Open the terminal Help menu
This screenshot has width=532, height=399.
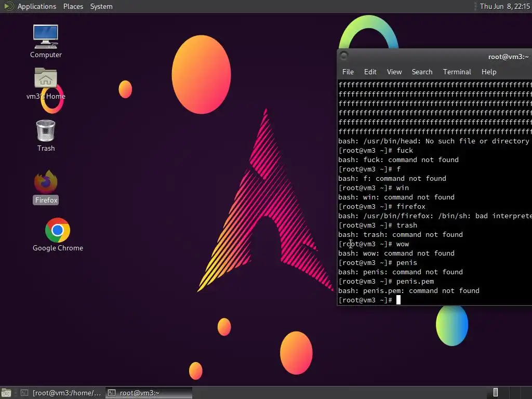(x=489, y=72)
